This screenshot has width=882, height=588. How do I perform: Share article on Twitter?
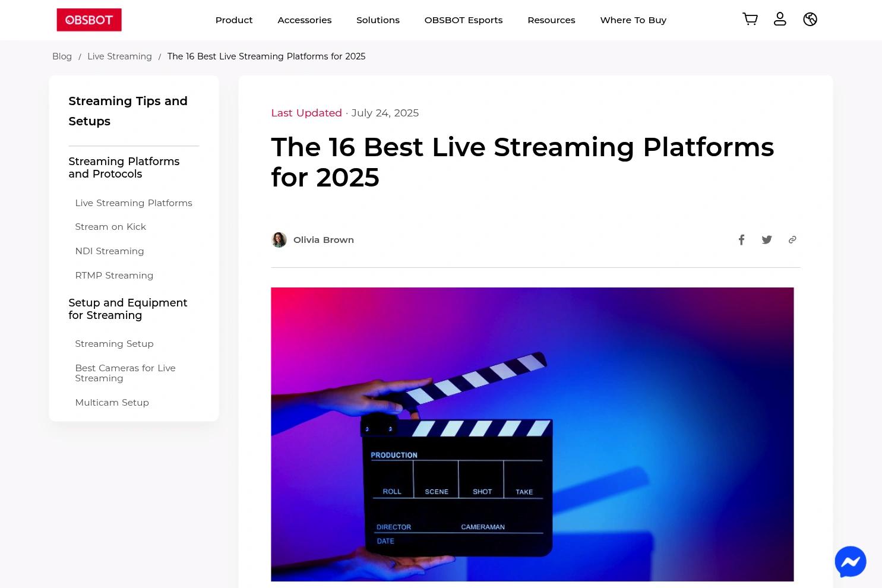pos(767,240)
